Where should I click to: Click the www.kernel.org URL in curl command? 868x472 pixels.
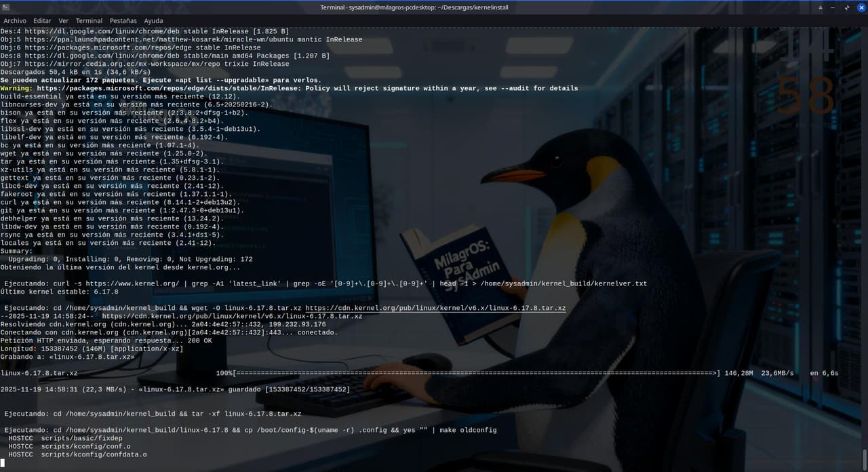(132, 283)
